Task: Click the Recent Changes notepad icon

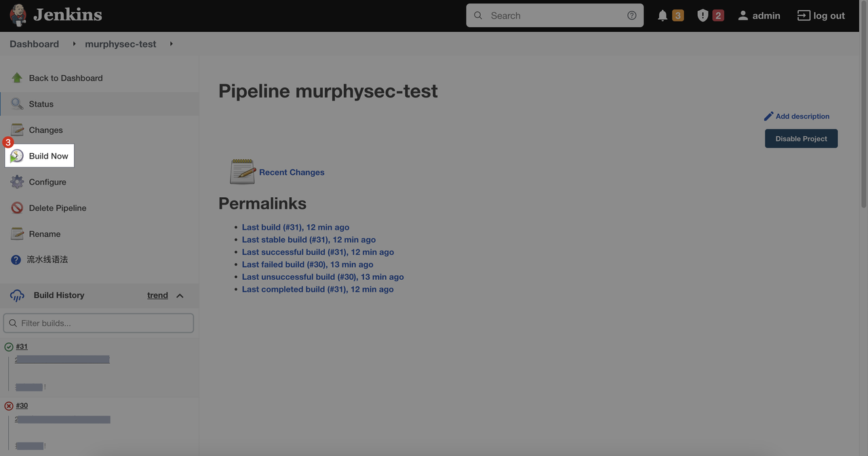Action: coord(242,172)
